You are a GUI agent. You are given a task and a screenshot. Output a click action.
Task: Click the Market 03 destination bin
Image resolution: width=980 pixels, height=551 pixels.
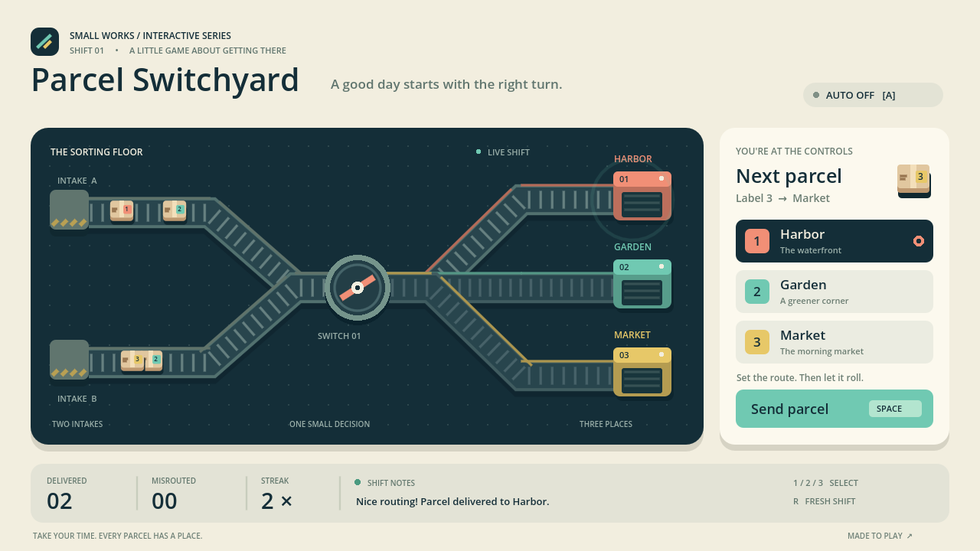click(642, 372)
